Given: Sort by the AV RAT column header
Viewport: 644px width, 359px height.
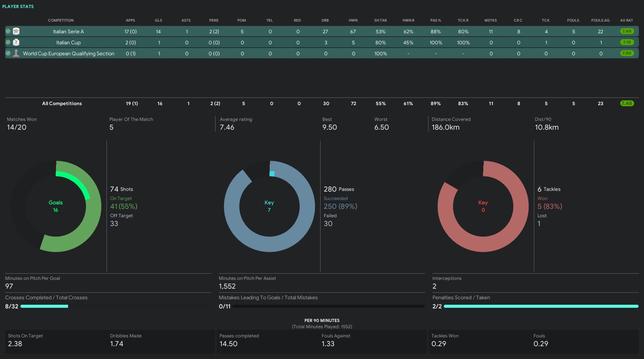Looking at the screenshot, I should [626, 21].
